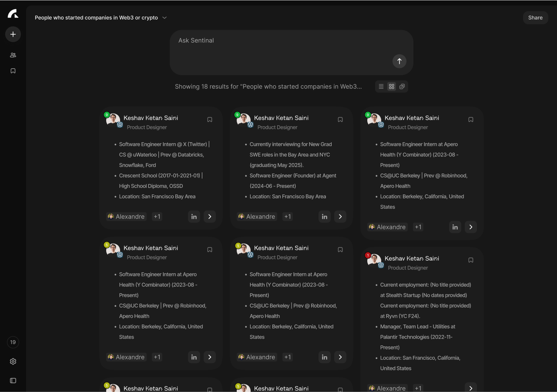Switch to stacked cards view layout
Viewport: 557px width, 392px height.
[x=402, y=87]
